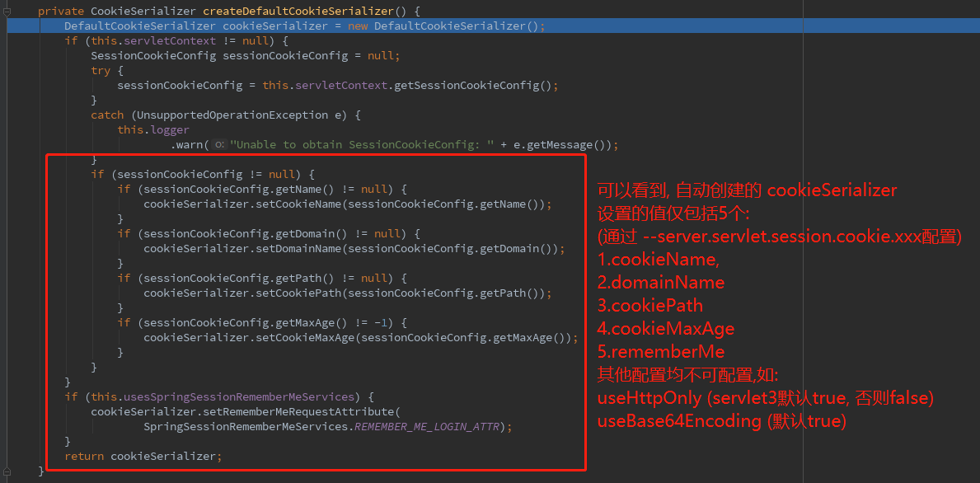980x483 pixels.
Task: Click the this.logger reference
Action: coord(153,130)
